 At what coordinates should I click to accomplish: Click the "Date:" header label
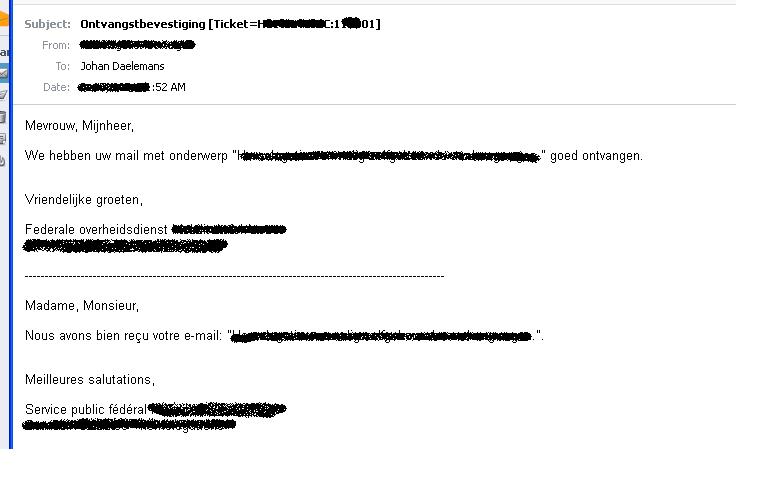(x=56, y=87)
